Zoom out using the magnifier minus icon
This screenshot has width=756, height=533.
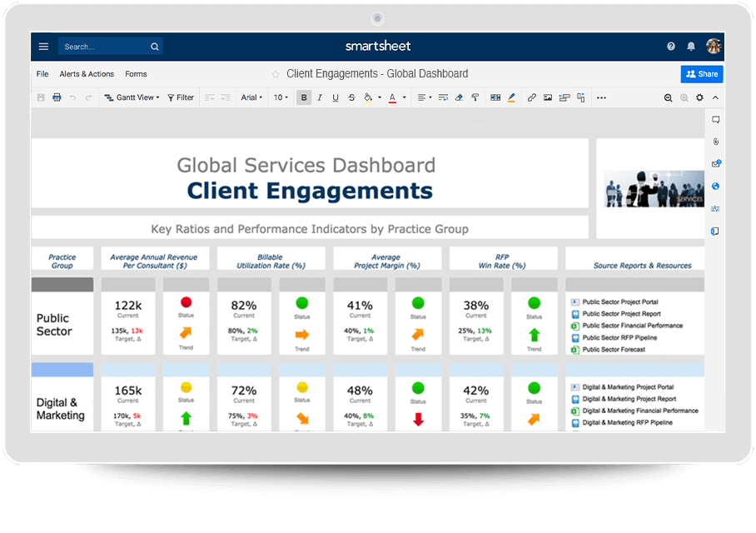pos(668,97)
